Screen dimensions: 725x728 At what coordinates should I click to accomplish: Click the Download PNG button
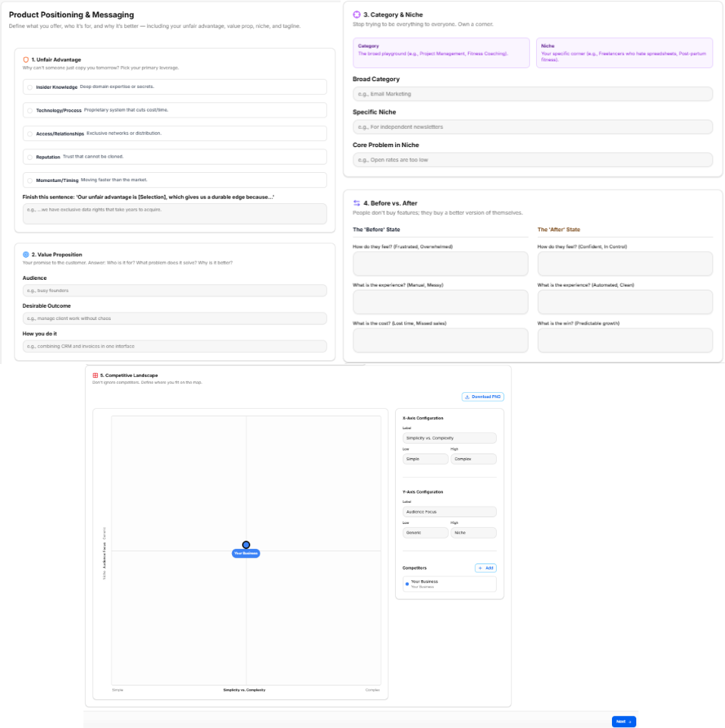click(x=483, y=397)
